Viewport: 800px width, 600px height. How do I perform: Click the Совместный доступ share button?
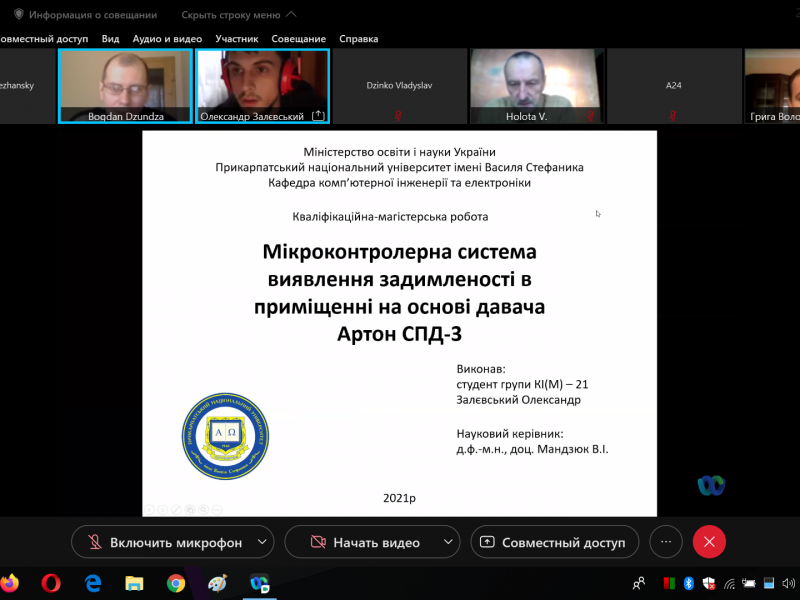554,542
